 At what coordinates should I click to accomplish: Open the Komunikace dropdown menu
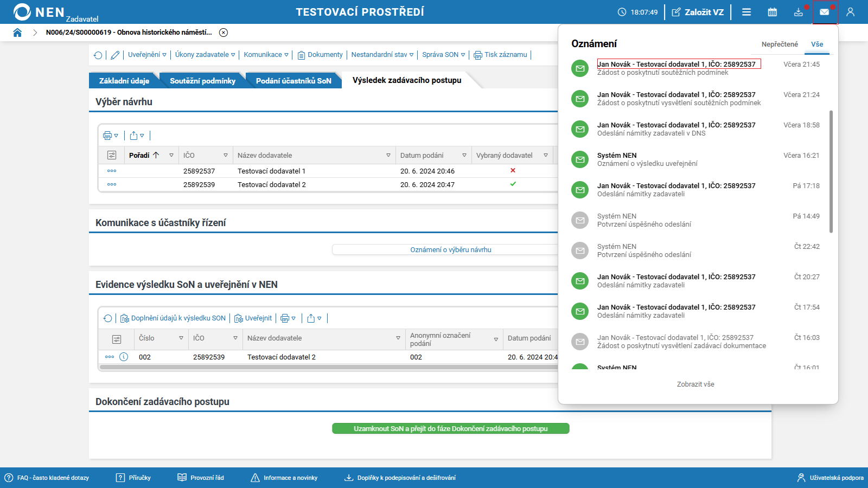click(266, 55)
